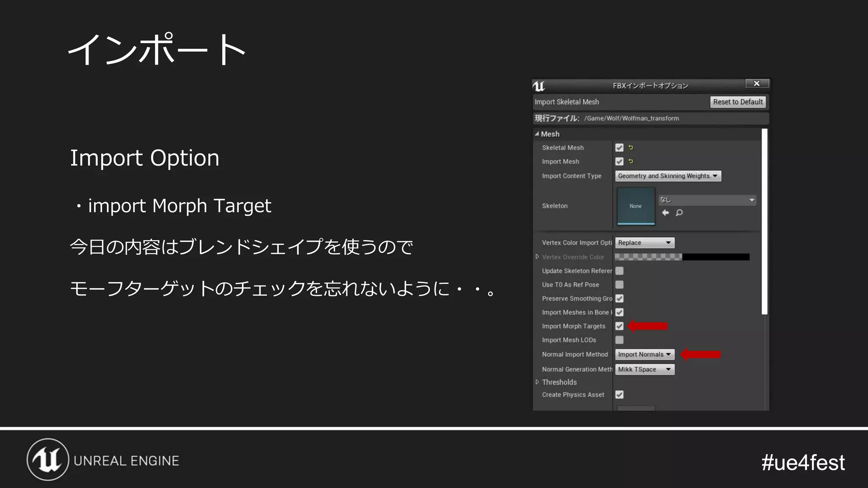Browse to Skeleton asset with magnifier icon
868x488 pixels.
click(x=679, y=213)
